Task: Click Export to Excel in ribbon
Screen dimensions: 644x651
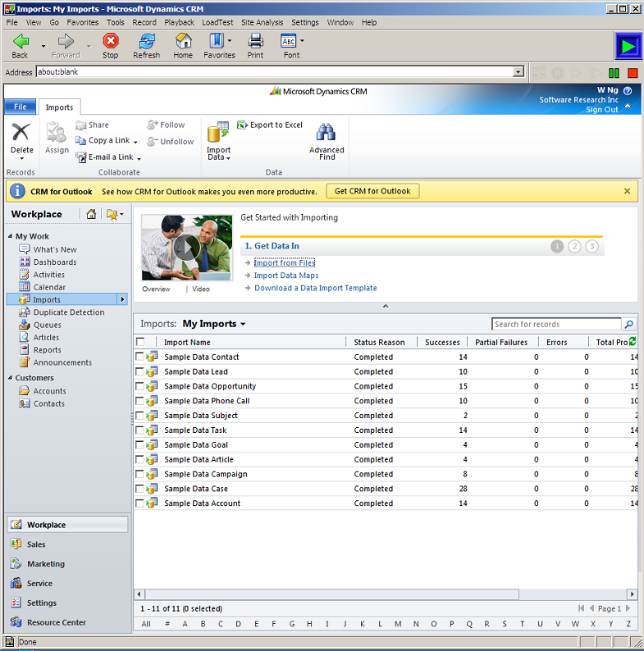Action: (270, 125)
